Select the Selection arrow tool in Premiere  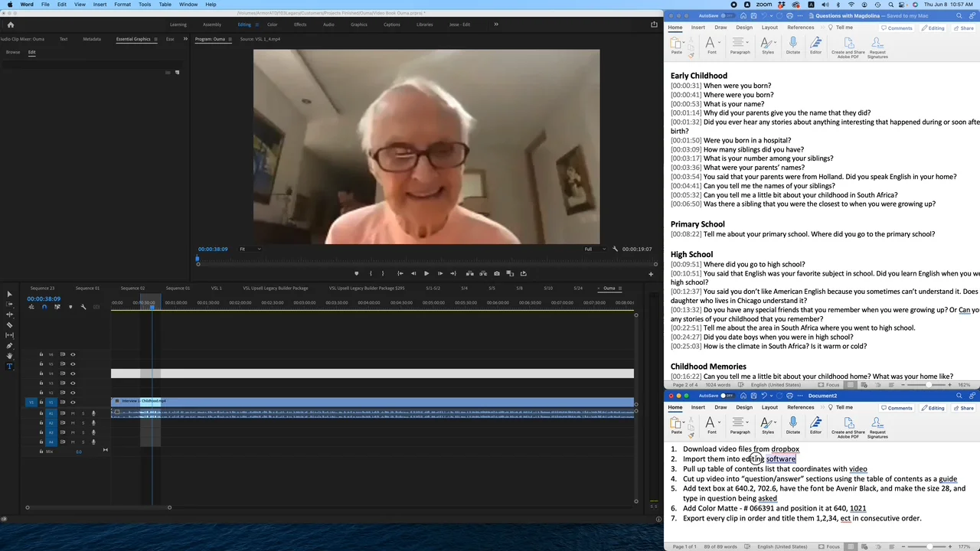click(x=10, y=294)
